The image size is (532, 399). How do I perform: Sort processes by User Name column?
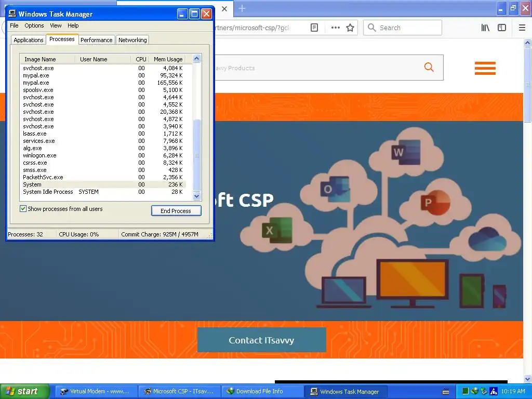pos(103,59)
